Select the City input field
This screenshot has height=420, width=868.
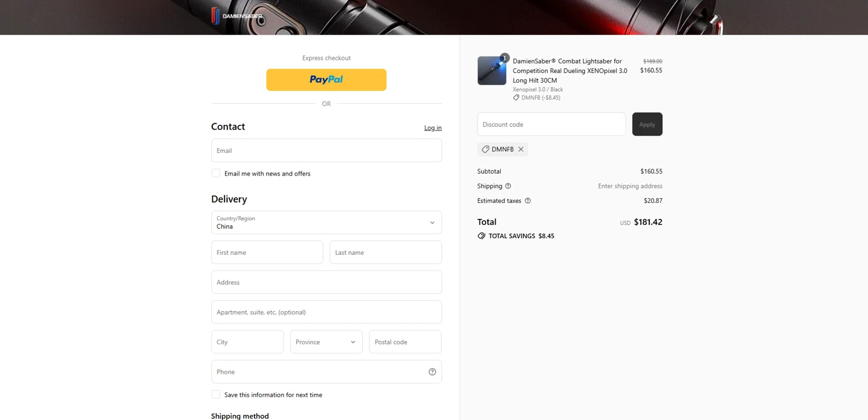click(248, 342)
